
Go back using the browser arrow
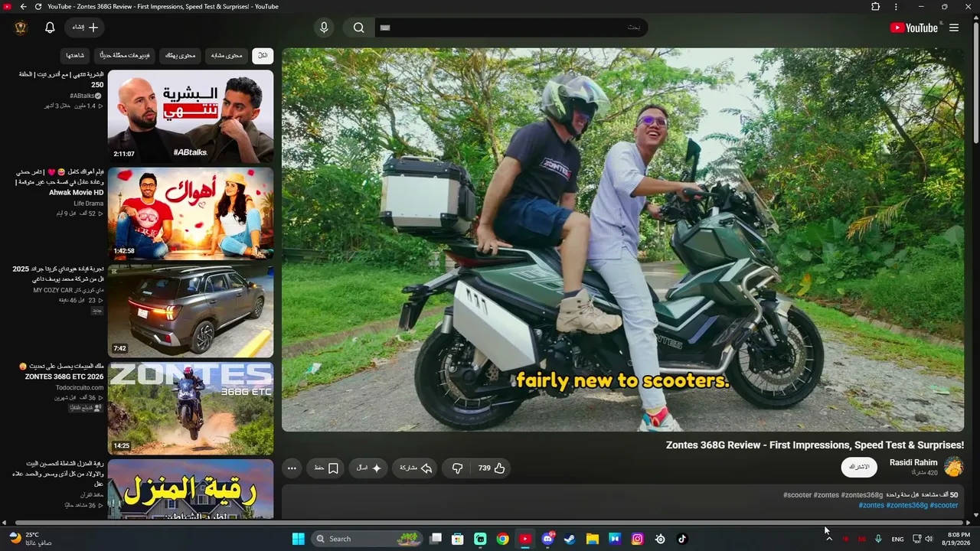(x=23, y=7)
